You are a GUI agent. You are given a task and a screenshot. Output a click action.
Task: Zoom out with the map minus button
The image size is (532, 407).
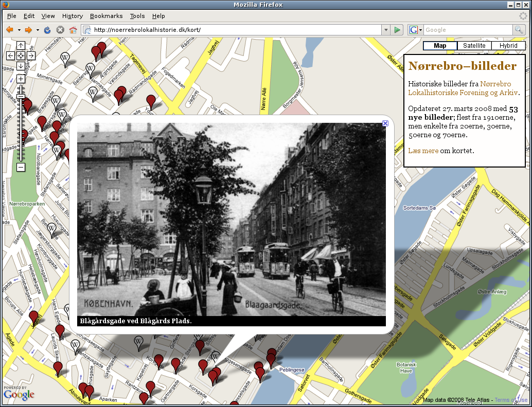click(x=21, y=167)
